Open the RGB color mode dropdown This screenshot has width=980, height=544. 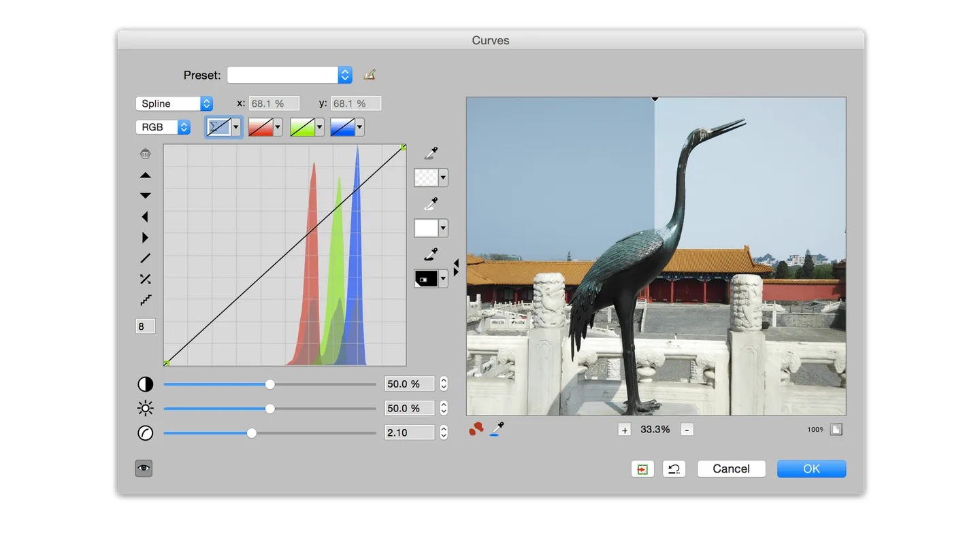tap(163, 127)
